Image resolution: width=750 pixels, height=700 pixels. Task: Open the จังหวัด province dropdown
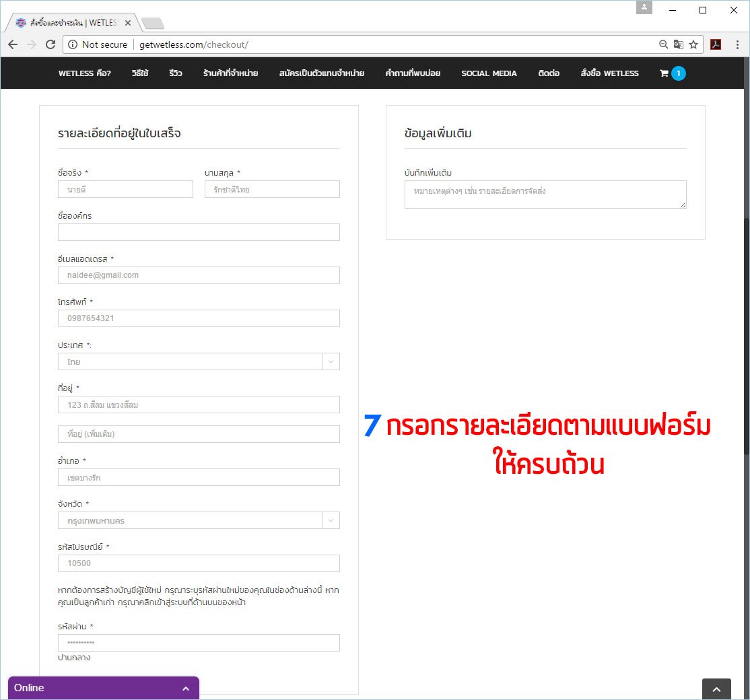199,521
